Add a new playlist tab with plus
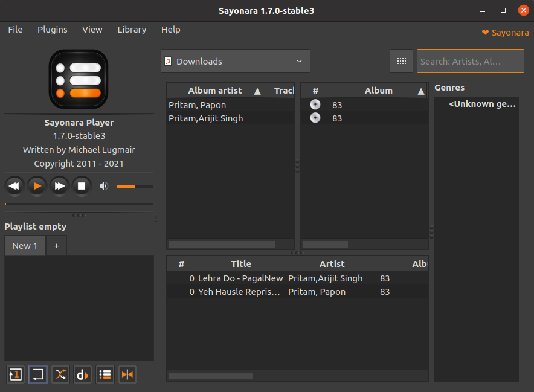534x392 pixels. (57, 246)
